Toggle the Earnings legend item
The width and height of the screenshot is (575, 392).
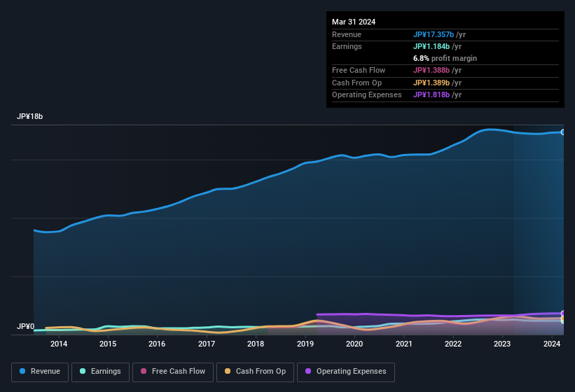click(100, 372)
